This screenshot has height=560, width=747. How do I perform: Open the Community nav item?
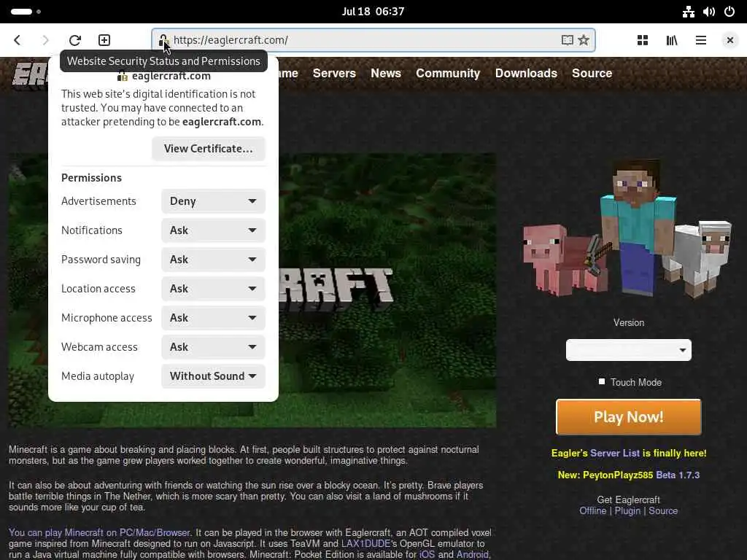click(448, 74)
